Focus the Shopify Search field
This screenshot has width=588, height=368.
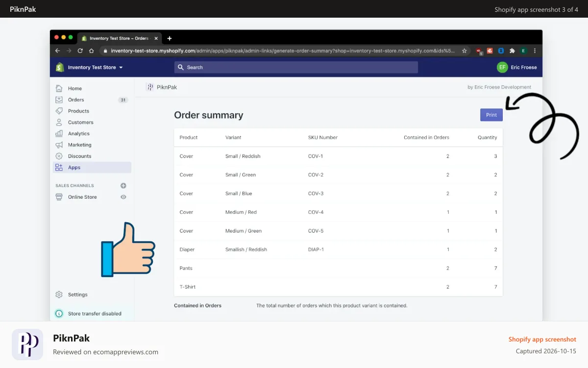296,67
